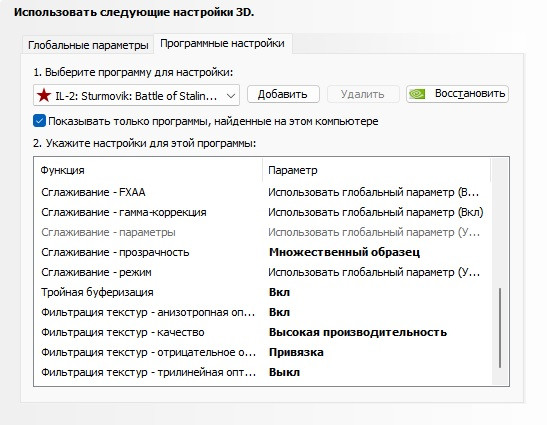Expand the IL-2 Sturmovik program combo box
Image resolution: width=547 pixels, height=425 pixels.
coord(136,95)
